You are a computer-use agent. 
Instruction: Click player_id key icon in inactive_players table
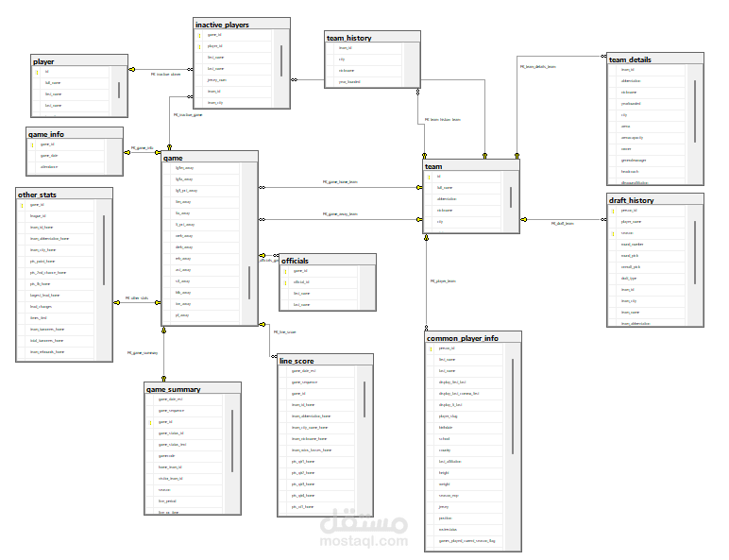pos(199,47)
